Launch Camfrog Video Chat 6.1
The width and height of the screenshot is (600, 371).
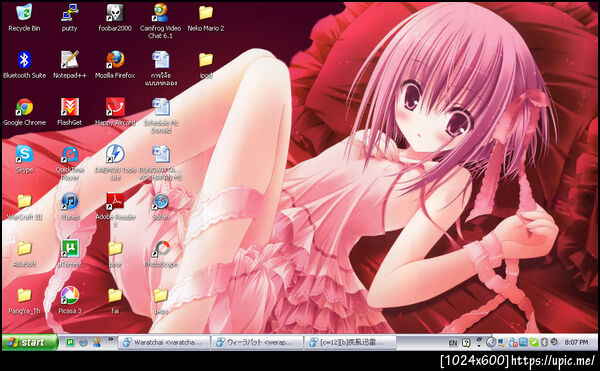coord(160,21)
